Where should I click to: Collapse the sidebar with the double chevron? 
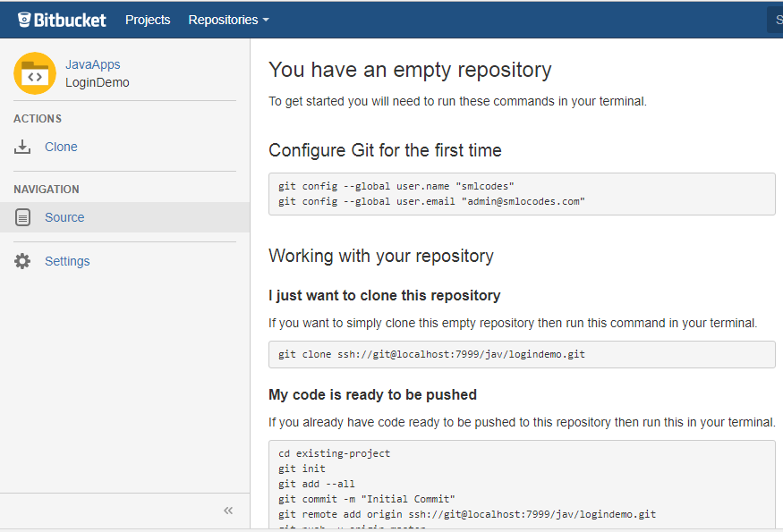tap(228, 510)
